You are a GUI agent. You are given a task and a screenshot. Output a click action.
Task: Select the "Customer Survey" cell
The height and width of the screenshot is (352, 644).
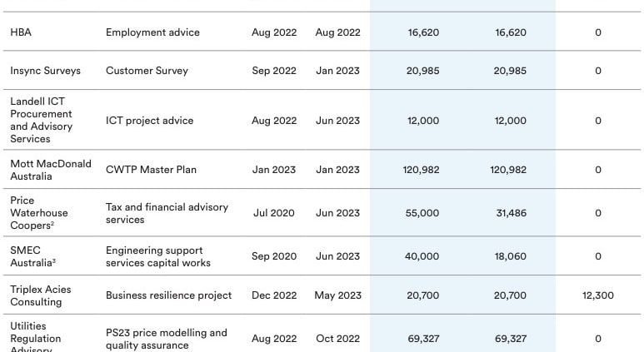pyautogui.click(x=147, y=71)
